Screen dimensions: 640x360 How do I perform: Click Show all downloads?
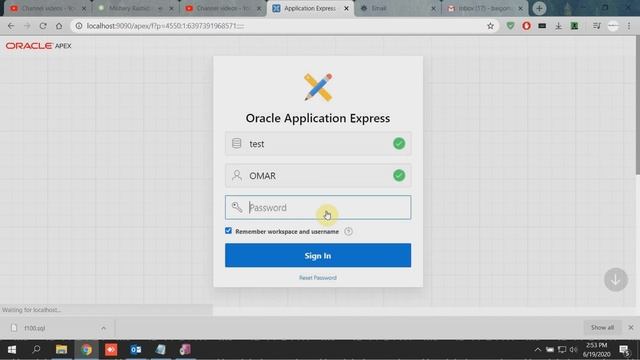coord(602,328)
